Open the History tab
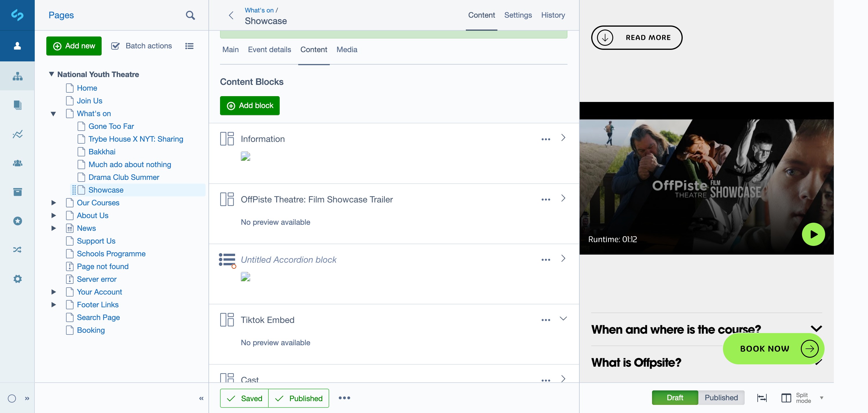 click(553, 15)
